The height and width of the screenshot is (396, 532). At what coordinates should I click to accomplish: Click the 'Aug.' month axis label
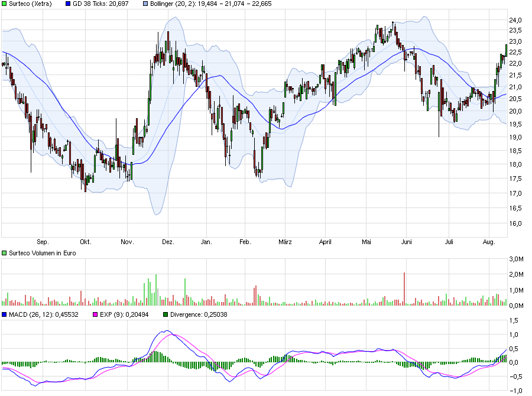click(x=489, y=242)
